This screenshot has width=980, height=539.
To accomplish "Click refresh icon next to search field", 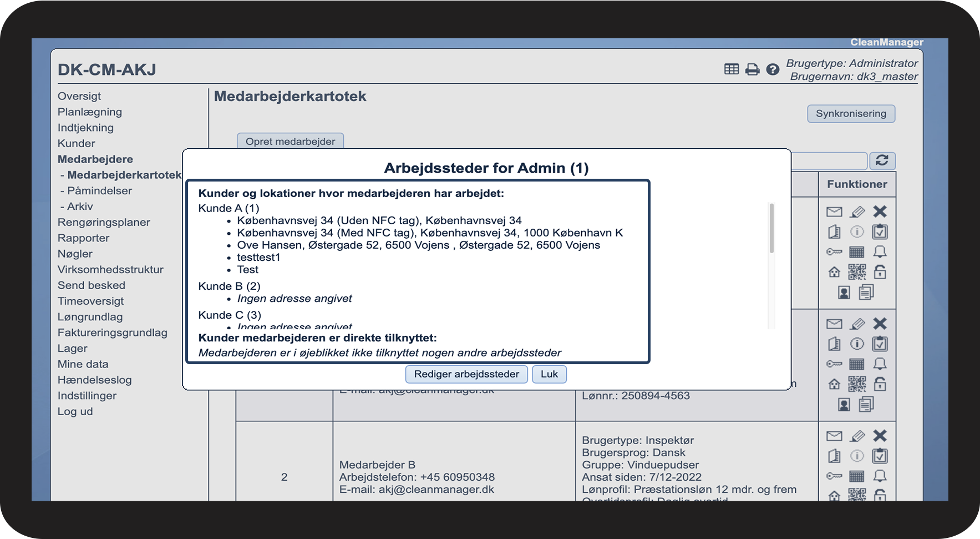I will (882, 161).
